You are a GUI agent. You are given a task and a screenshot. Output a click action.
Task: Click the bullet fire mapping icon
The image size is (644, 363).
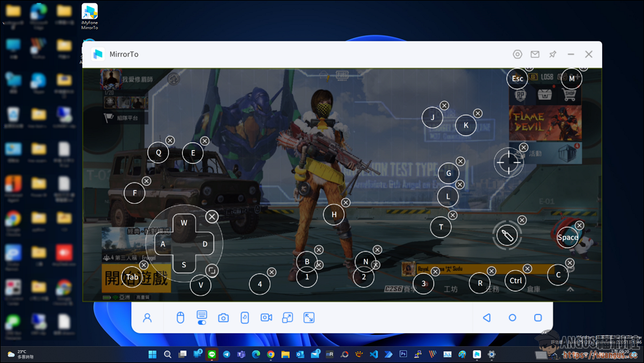[507, 235]
